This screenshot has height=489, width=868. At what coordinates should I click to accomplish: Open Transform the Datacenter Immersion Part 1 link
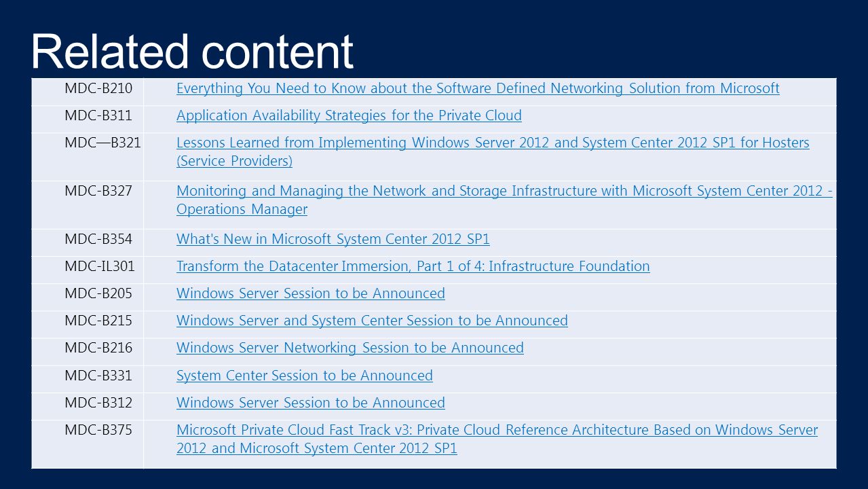click(413, 266)
